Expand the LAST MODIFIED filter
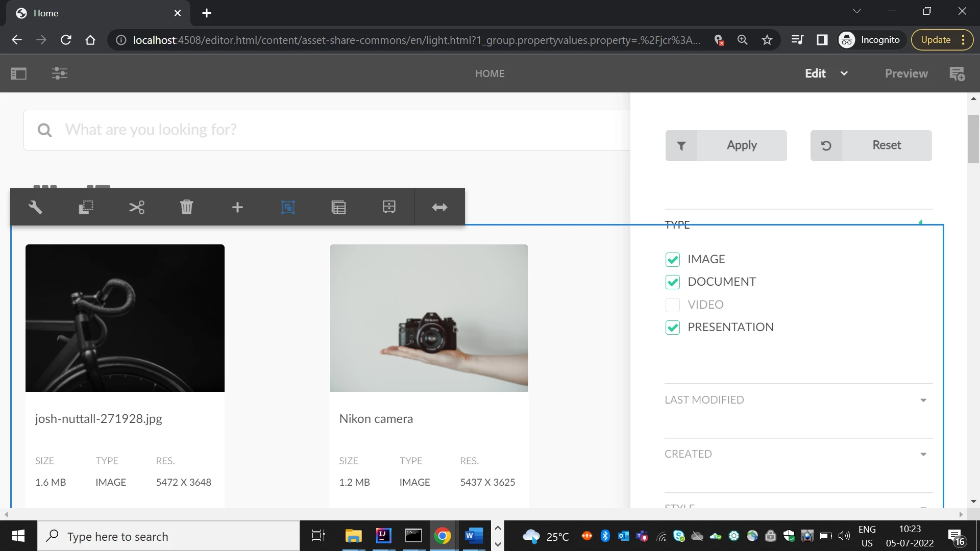The image size is (980, 551). pos(923,400)
